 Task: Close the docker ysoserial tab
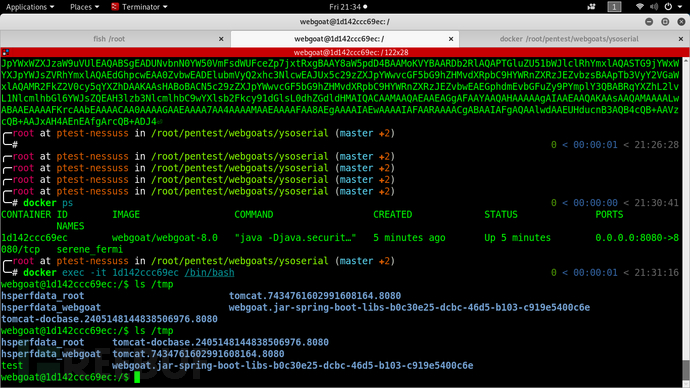pyautogui.click(x=681, y=39)
